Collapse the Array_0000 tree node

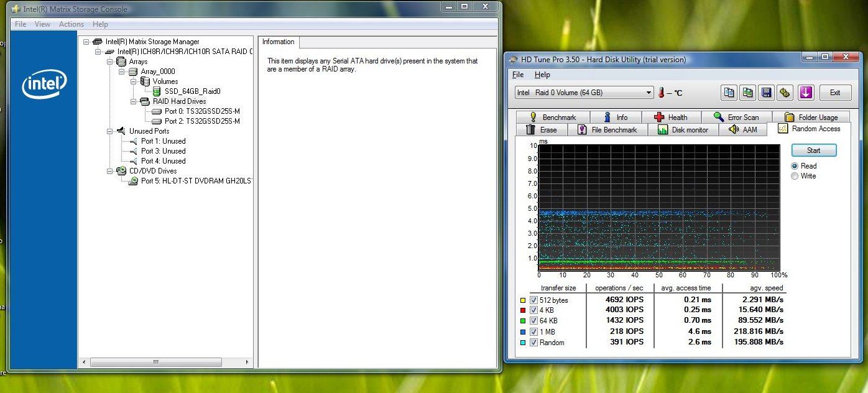tap(122, 72)
